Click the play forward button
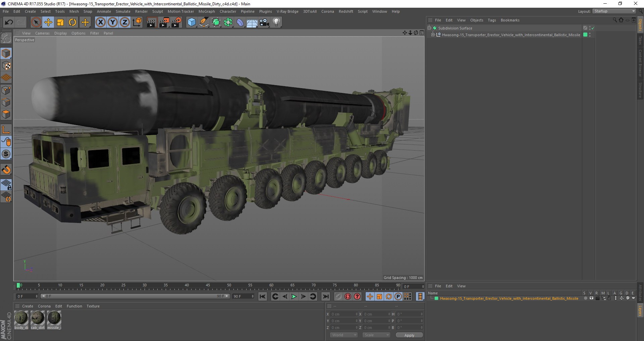The width and height of the screenshot is (644, 341). [x=294, y=296]
